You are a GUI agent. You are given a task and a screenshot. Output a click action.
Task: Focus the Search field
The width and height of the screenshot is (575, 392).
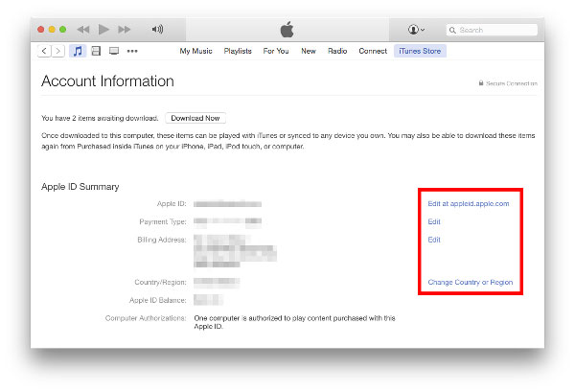click(x=492, y=30)
